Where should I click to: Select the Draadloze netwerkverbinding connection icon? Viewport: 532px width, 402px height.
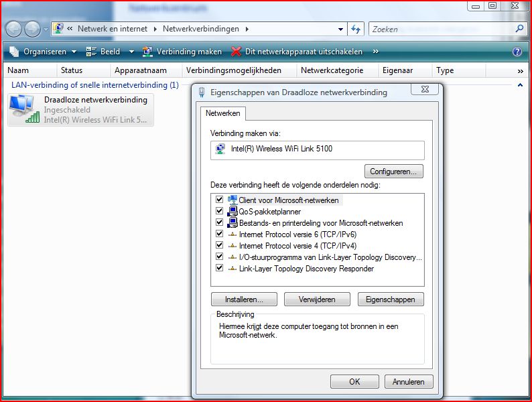point(23,109)
